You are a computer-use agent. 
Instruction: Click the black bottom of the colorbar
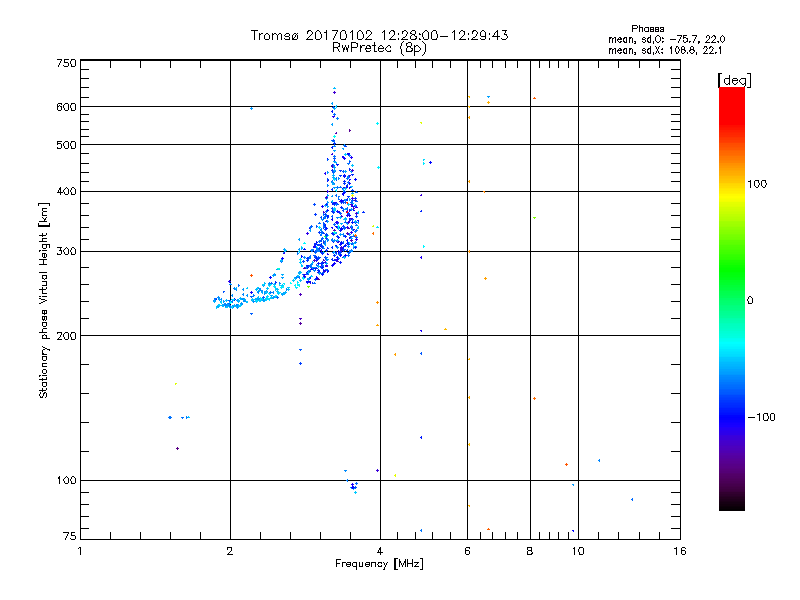tap(732, 503)
